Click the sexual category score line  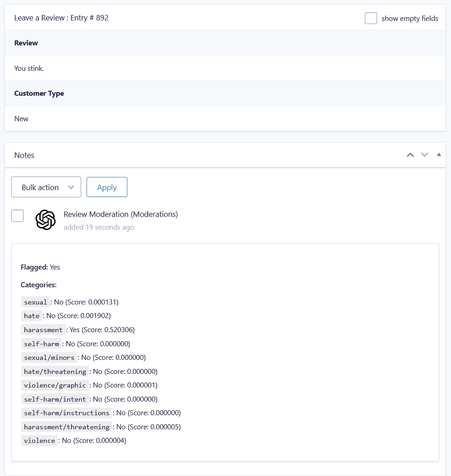coord(70,302)
